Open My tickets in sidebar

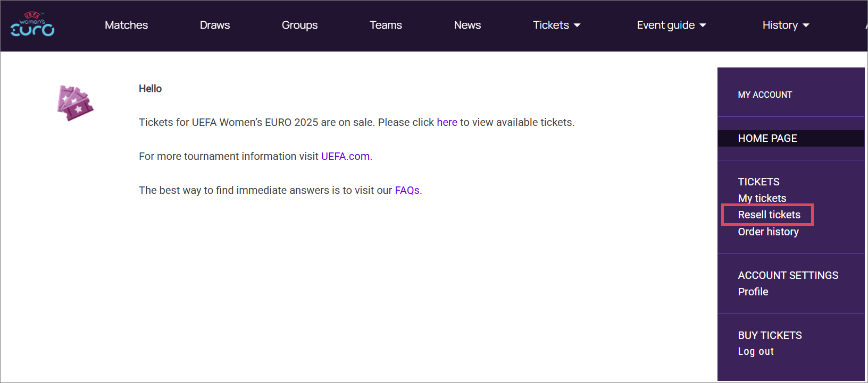[762, 198]
